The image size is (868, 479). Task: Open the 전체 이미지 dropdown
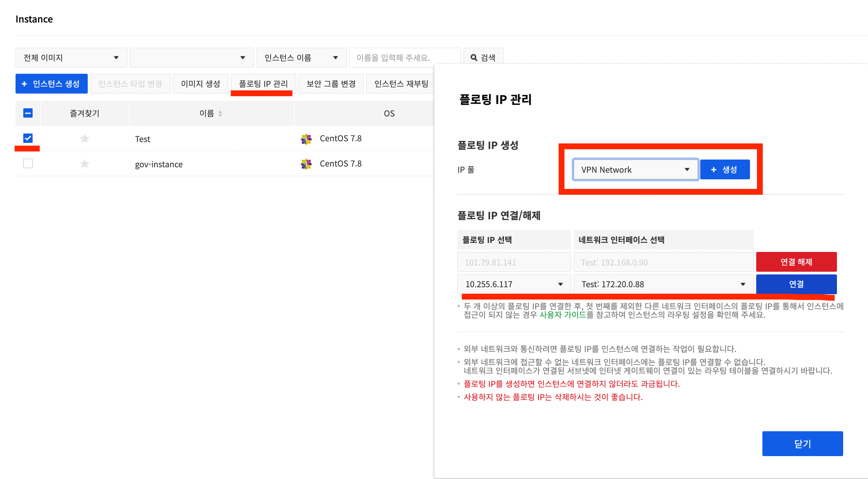click(x=71, y=57)
